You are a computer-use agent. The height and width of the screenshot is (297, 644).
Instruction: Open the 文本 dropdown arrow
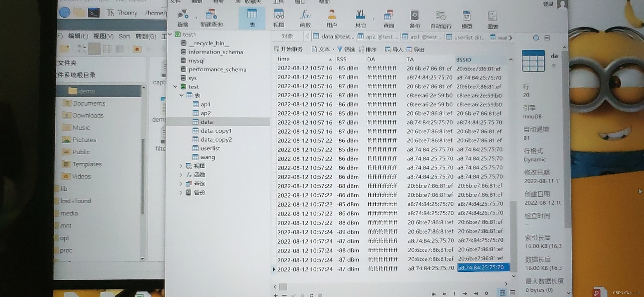pos(333,50)
